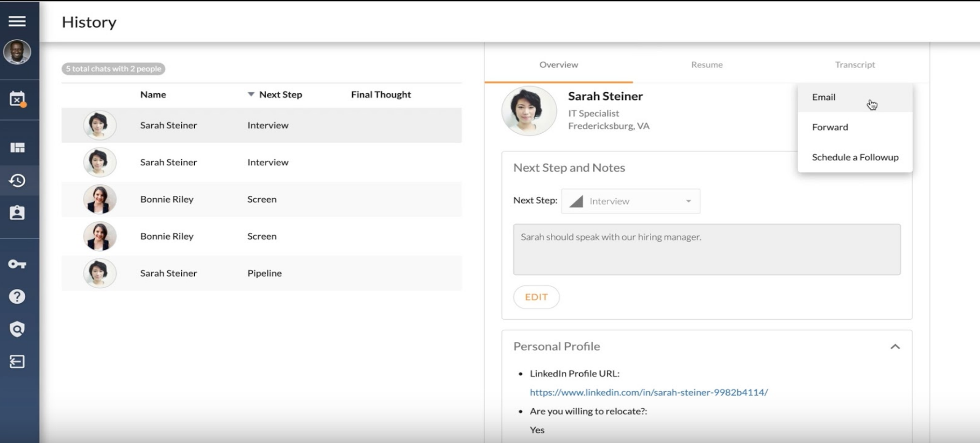
Task: Click the Name column header
Action: pos(153,95)
